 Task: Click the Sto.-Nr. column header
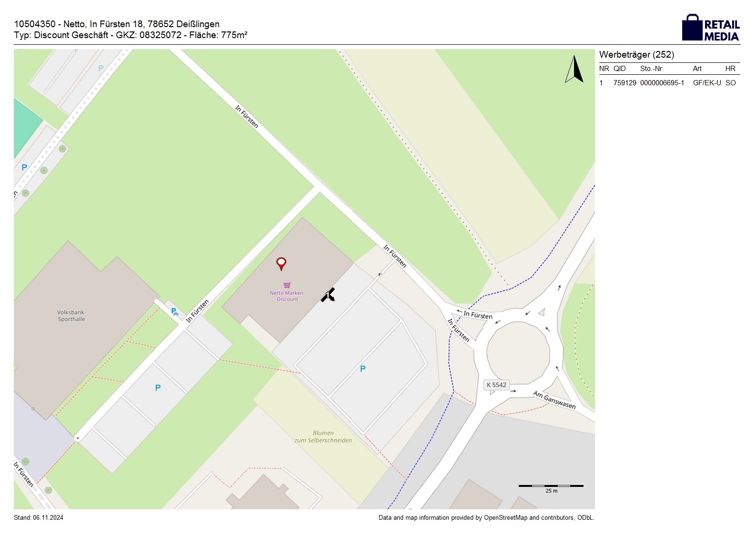coord(652,69)
